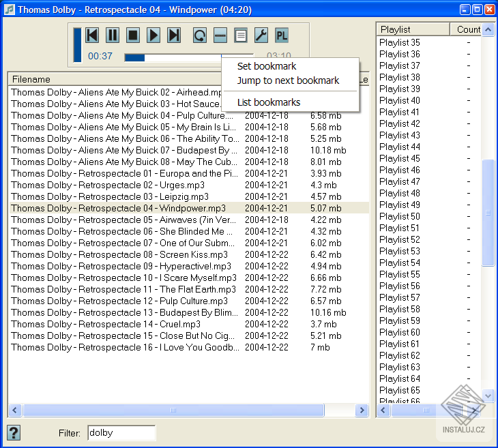Select Aliens Ate My Buick 02 - Airhead
This screenshot has height=448, width=498.
click(116, 92)
